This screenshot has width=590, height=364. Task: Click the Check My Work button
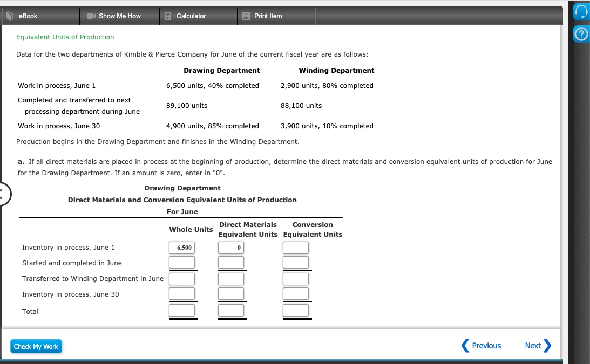coord(36,346)
